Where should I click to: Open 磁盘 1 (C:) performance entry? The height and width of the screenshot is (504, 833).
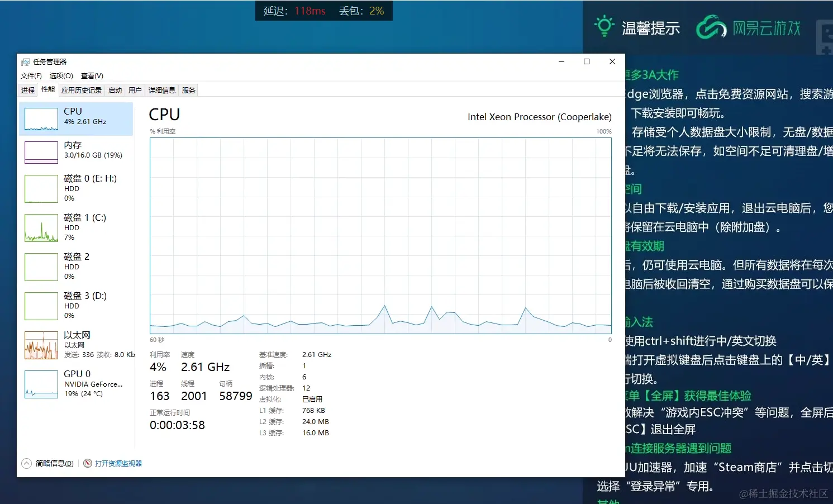pos(77,227)
